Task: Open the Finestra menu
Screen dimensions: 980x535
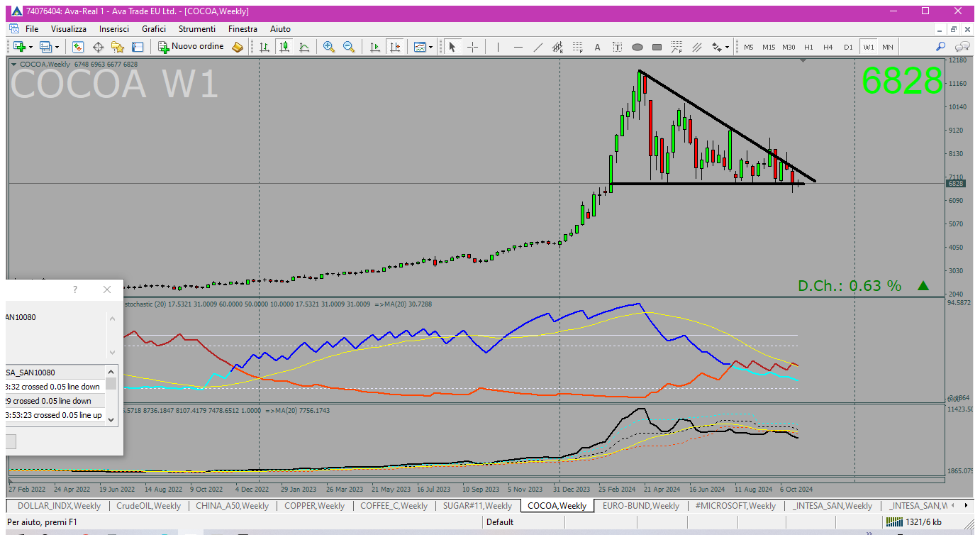Action: [x=243, y=29]
